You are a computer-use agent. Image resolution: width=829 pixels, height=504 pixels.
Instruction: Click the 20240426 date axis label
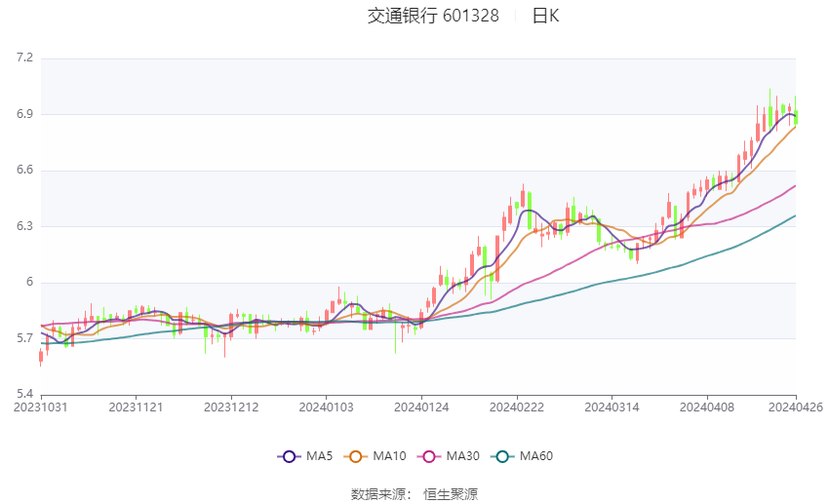796,407
